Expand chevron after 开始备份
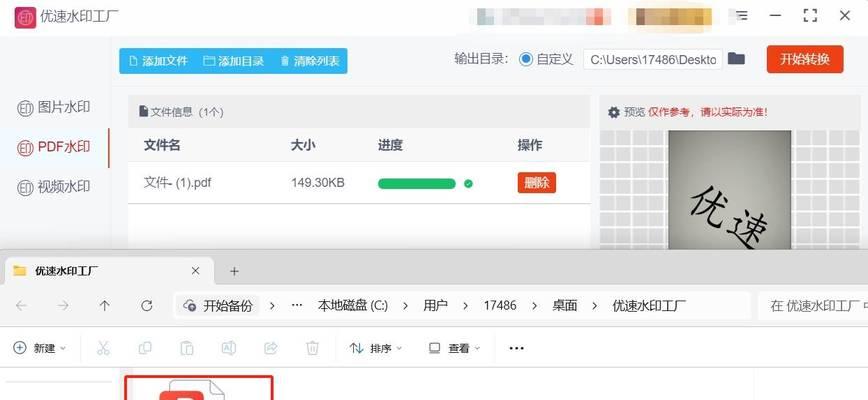Image resolution: width=868 pixels, height=400 pixels. coord(272,305)
